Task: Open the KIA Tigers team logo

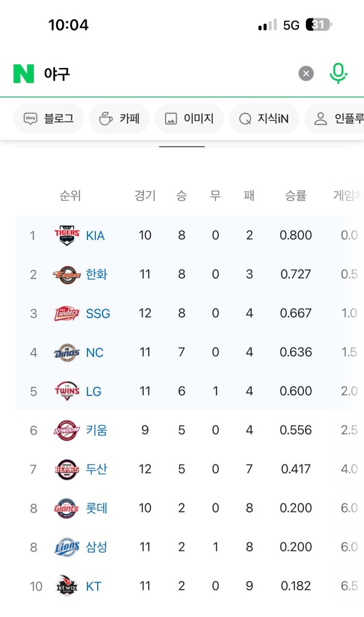Action: pyautogui.click(x=67, y=235)
